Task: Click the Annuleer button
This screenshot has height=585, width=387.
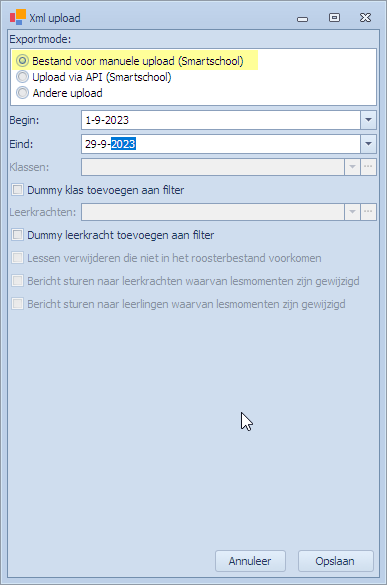Action: coord(250,561)
